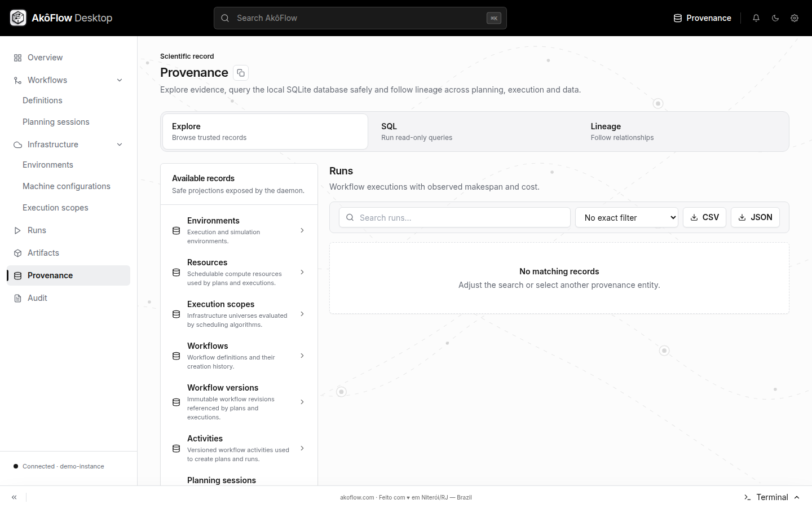This screenshot has width=812, height=508.
Task: Collapse the Infrastructure sidebar group chevron
Action: [x=120, y=144]
